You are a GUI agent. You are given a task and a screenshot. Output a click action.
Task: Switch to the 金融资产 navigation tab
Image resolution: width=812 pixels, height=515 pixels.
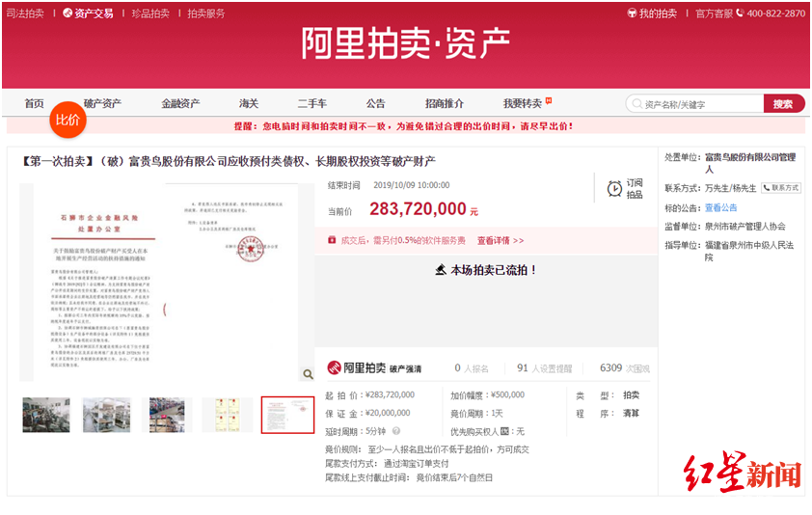pyautogui.click(x=180, y=103)
